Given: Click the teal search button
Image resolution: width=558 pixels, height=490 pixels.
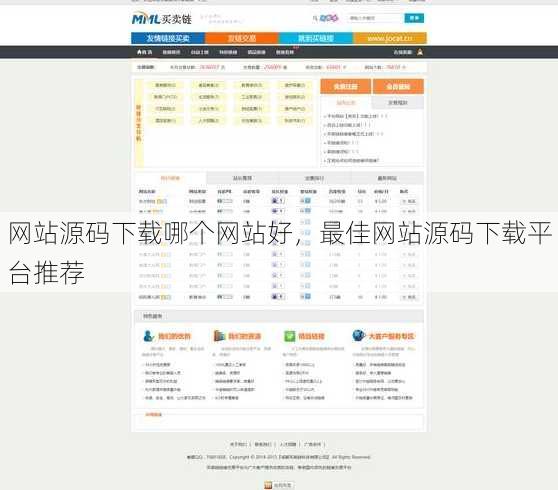Looking at the screenshot, I should (414, 18).
